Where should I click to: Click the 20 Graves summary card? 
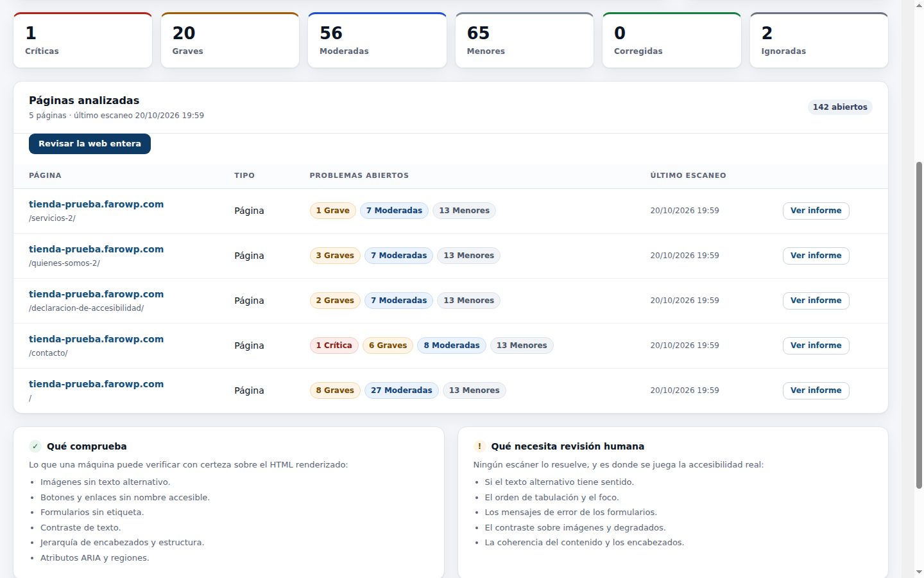(230, 40)
